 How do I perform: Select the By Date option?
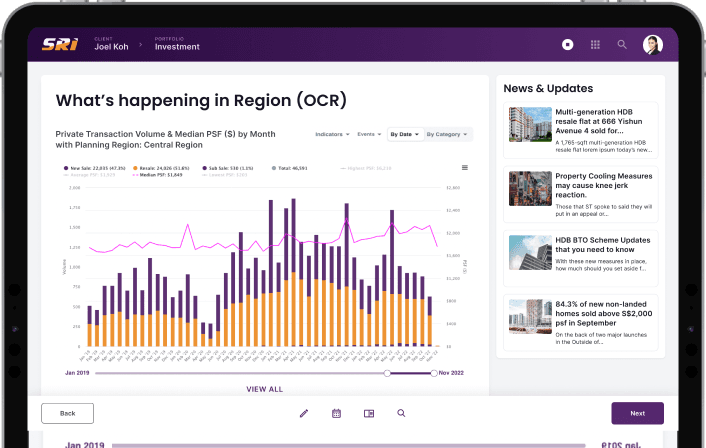[x=404, y=134]
